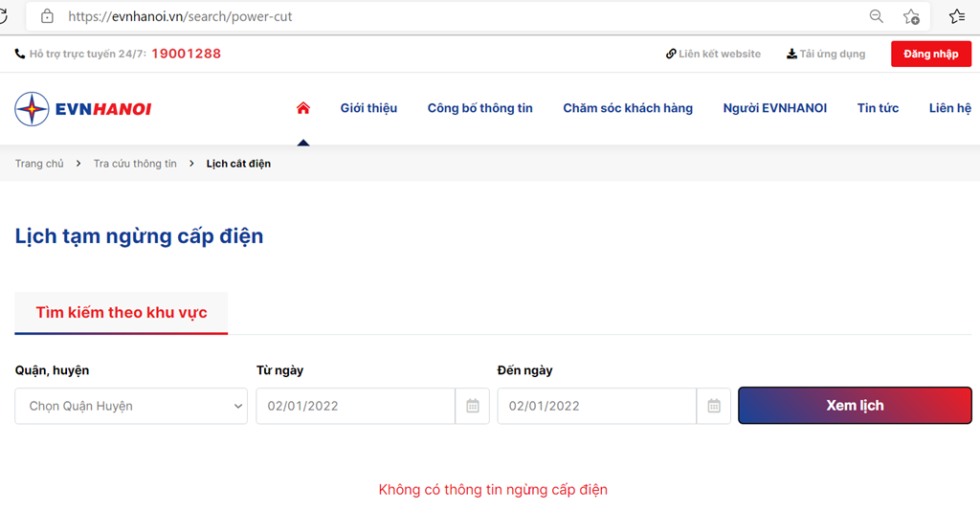The image size is (980, 511).
Task: Click the Xem lịch button
Action: 855,406
